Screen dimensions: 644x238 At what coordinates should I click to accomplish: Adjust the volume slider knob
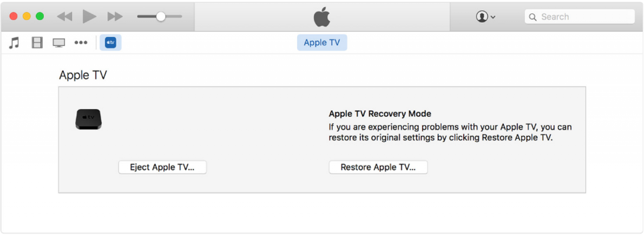click(x=161, y=16)
